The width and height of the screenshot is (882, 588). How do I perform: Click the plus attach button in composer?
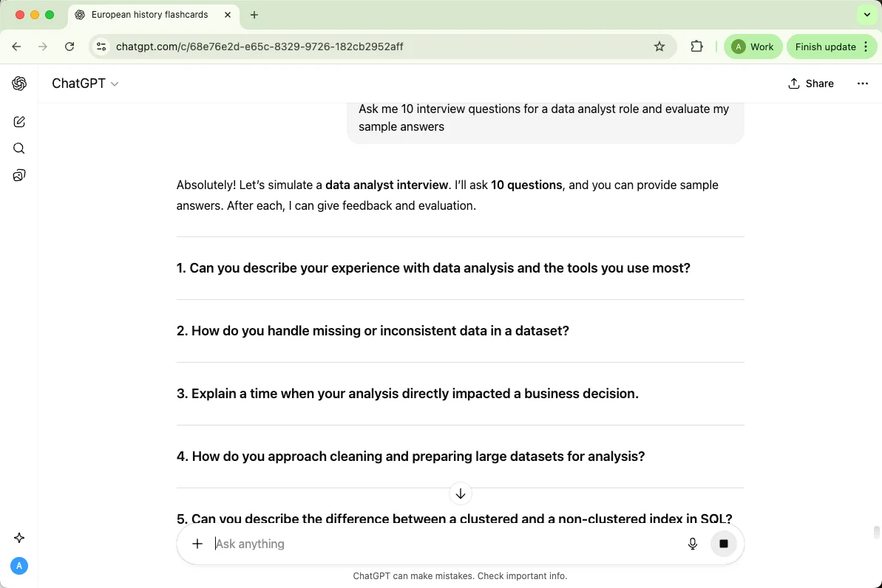(197, 544)
